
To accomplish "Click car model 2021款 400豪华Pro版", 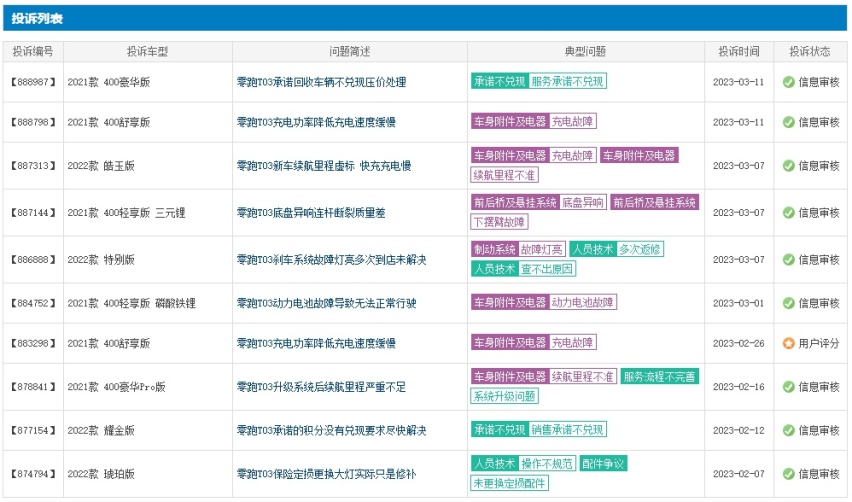I will tap(116, 387).
